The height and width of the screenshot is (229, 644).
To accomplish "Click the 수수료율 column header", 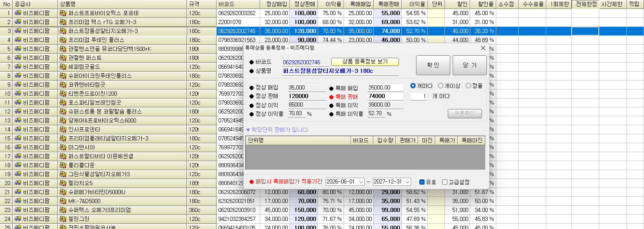I will pos(533,4).
